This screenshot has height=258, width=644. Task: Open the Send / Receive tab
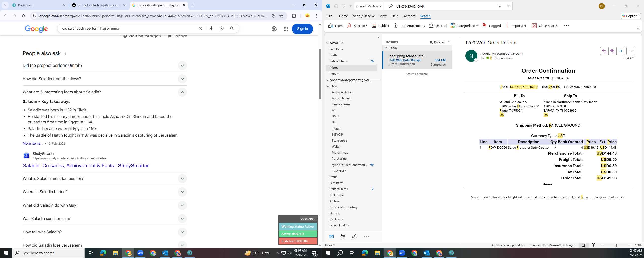point(364,16)
